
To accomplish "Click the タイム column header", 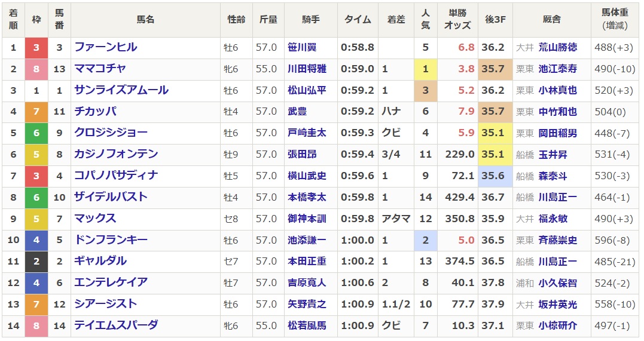I will [358, 20].
